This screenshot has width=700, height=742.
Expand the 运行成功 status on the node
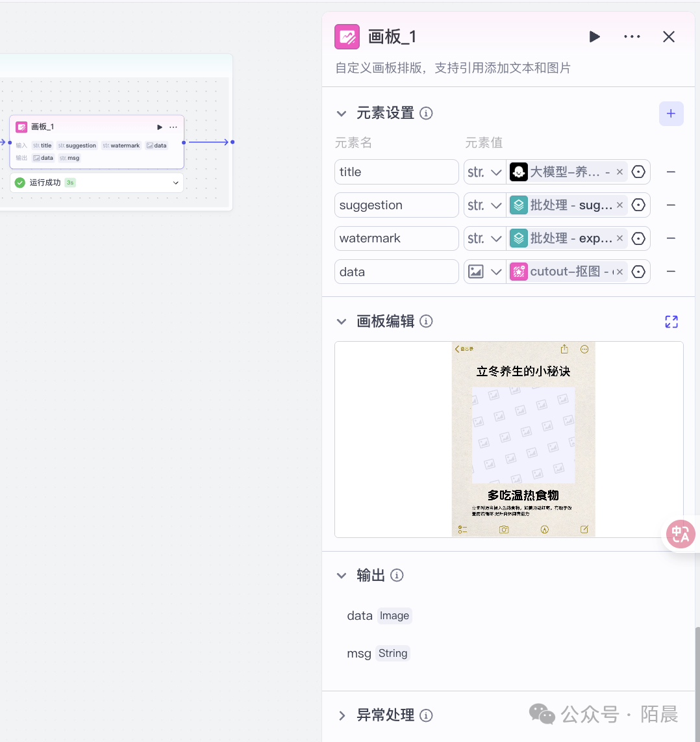point(175,183)
